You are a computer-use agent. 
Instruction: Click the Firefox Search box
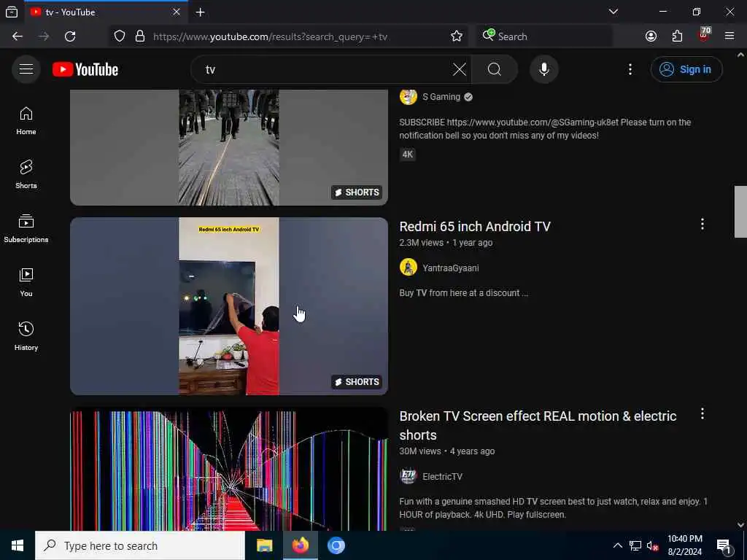pyautogui.click(x=544, y=36)
